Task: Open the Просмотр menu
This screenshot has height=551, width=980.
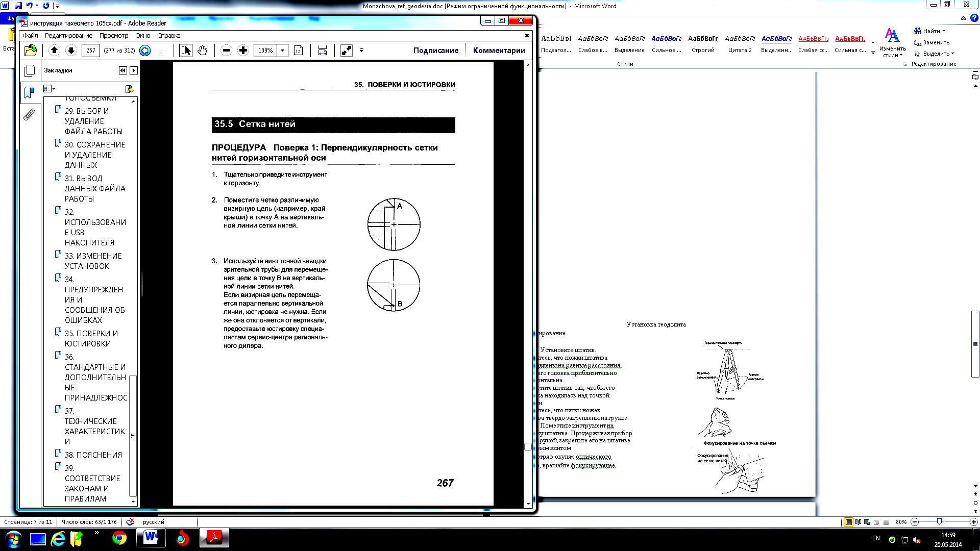Action: tap(114, 35)
